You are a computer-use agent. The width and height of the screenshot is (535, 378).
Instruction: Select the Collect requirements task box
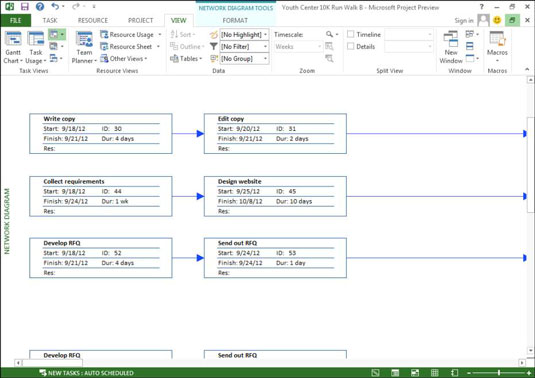(x=101, y=196)
